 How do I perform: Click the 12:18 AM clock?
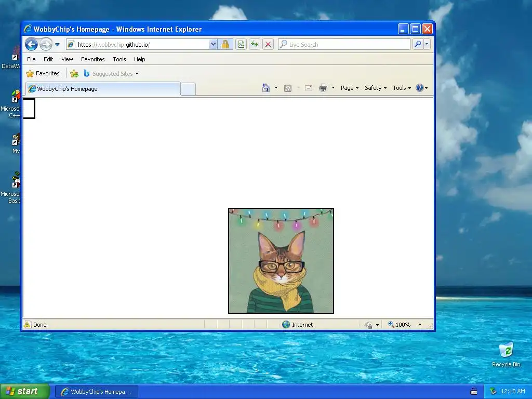coord(513,391)
